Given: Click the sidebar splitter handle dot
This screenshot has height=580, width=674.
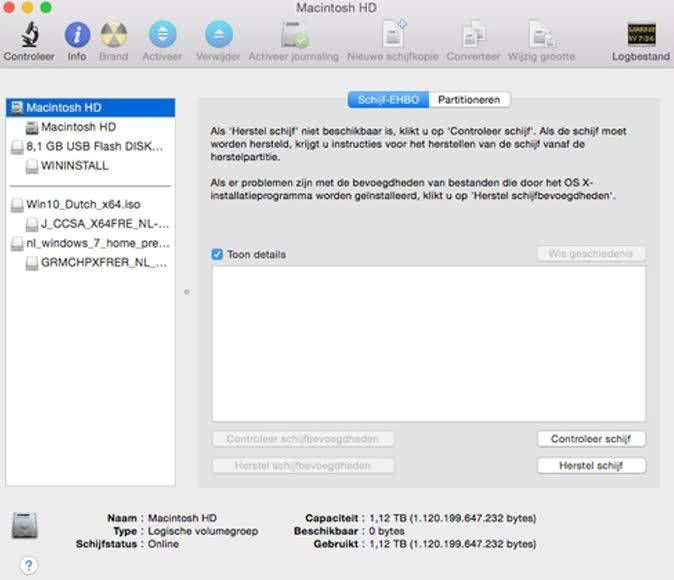Looking at the screenshot, I should (x=187, y=292).
